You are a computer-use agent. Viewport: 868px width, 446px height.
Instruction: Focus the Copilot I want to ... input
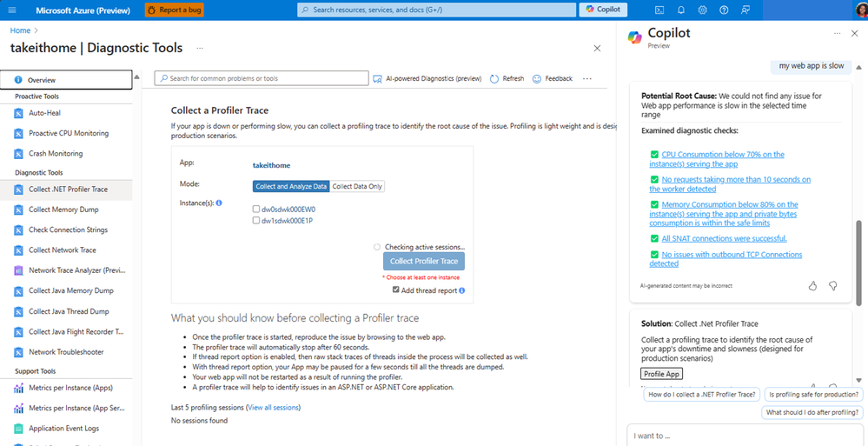[x=745, y=436]
